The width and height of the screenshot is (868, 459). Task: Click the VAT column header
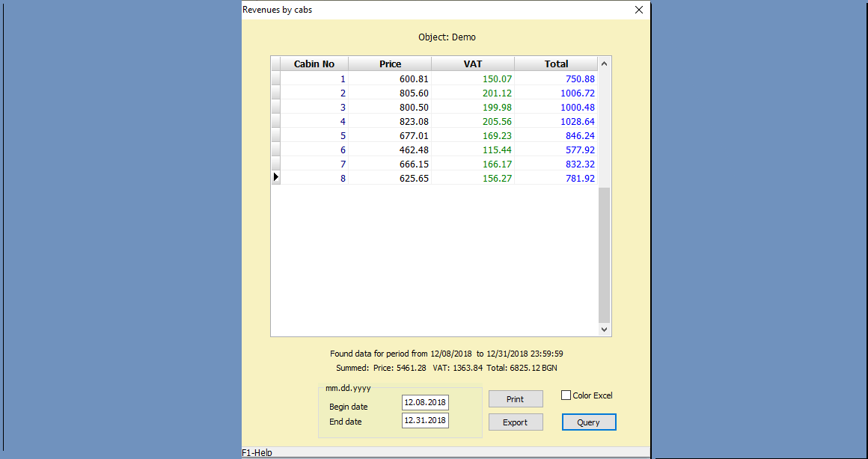[x=472, y=64]
